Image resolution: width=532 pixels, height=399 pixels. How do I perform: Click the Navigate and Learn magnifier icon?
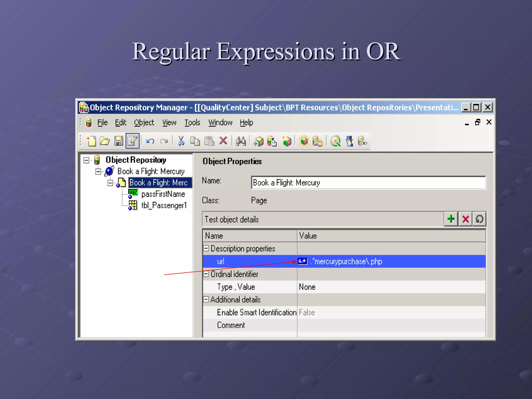pos(335,141)
